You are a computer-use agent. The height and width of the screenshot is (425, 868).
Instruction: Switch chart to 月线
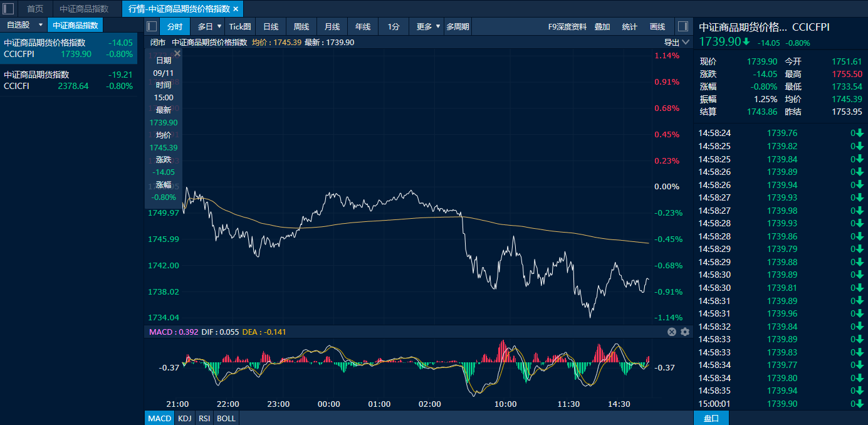[x=332, y=26]
